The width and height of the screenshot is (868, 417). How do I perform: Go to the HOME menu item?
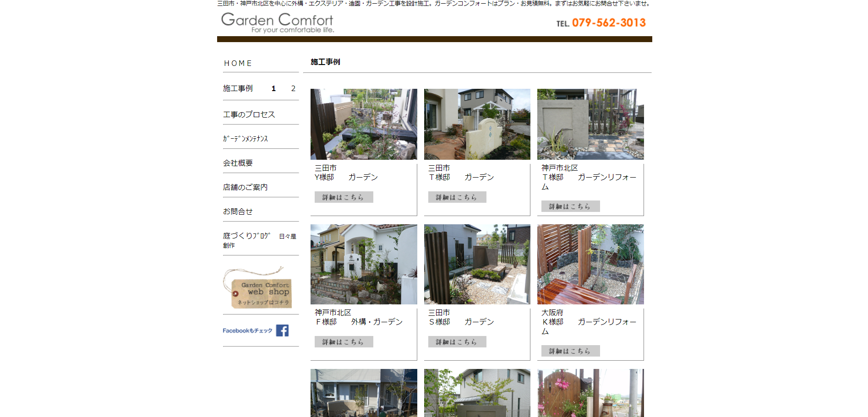(x=238, y=63)
